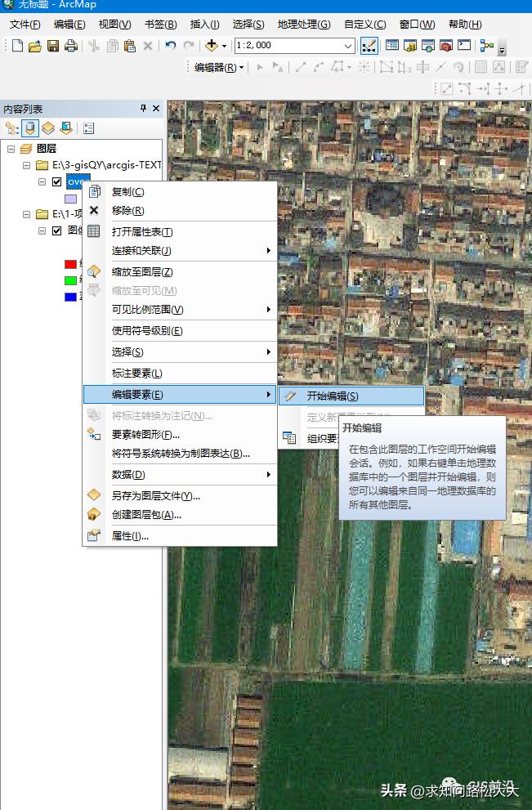Click the green legend color swatch

(x=71, y=280)
